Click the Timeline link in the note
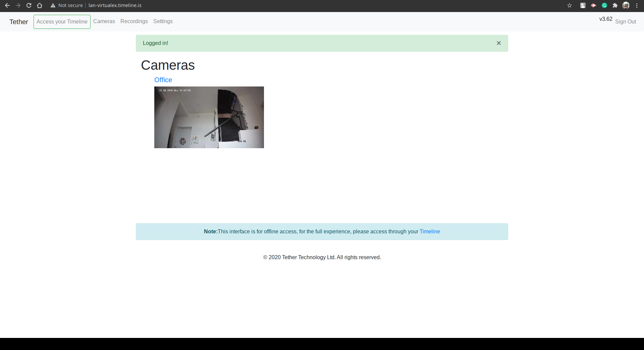Viewport: 644px width, 350px height. click(430, 231)
